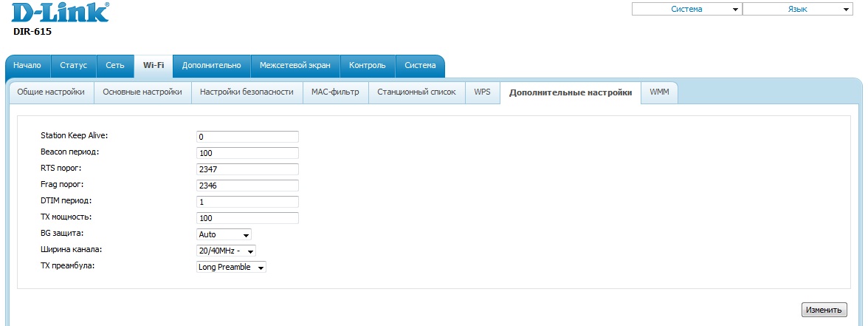Click the DTIM период input field

point(247,202)
